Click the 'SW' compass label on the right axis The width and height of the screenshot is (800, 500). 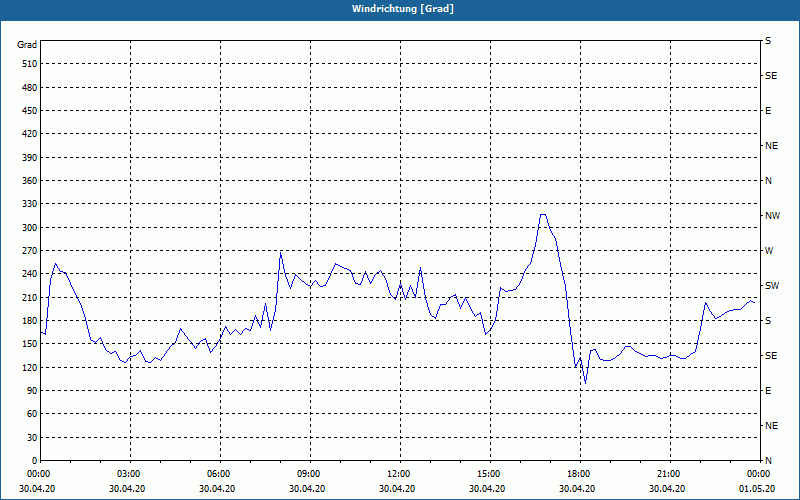pyautogui.click(x=772, y=286)
